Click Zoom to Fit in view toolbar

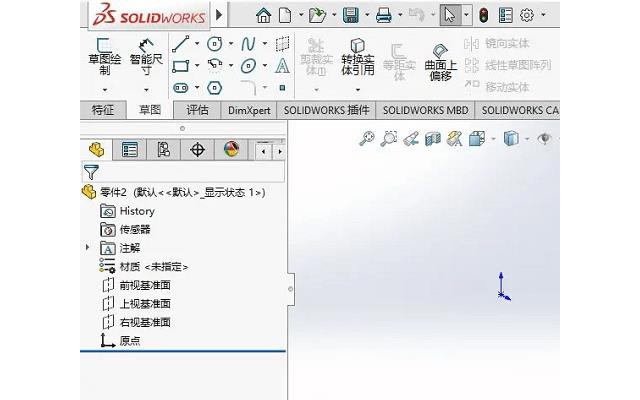point(367,138)
